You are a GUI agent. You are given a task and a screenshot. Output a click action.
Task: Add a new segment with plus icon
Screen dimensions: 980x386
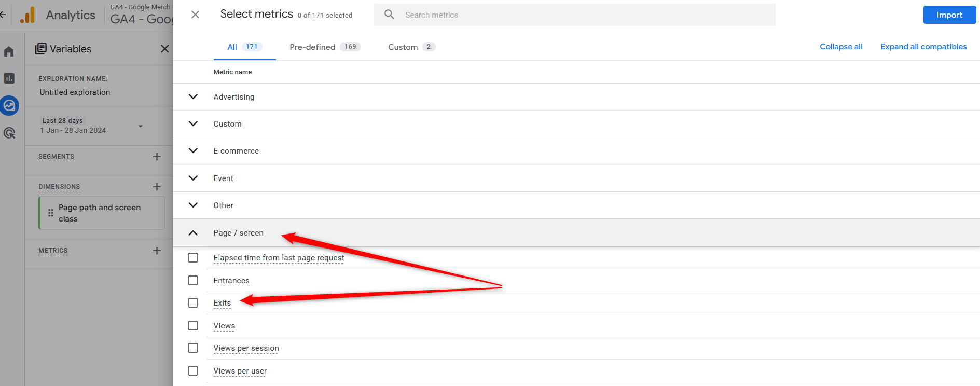[x=157, y=157]
